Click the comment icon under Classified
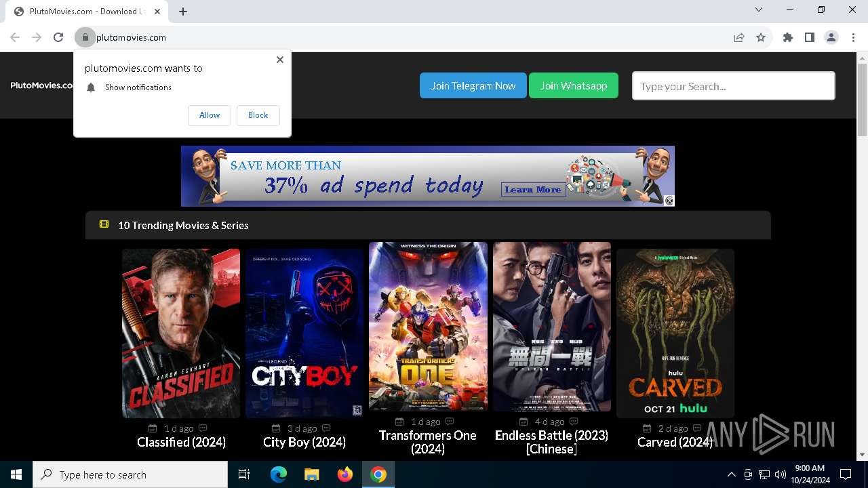Viewport: 868px width, 488px height. coord(203,428)
